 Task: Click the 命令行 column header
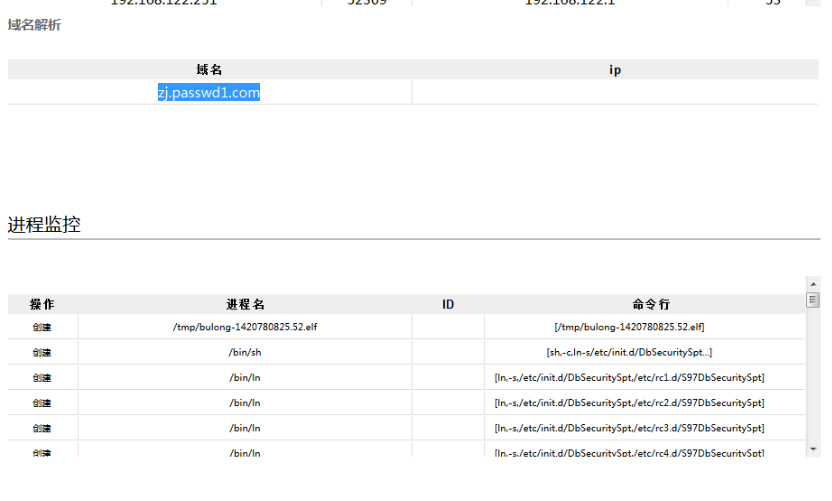651,304
